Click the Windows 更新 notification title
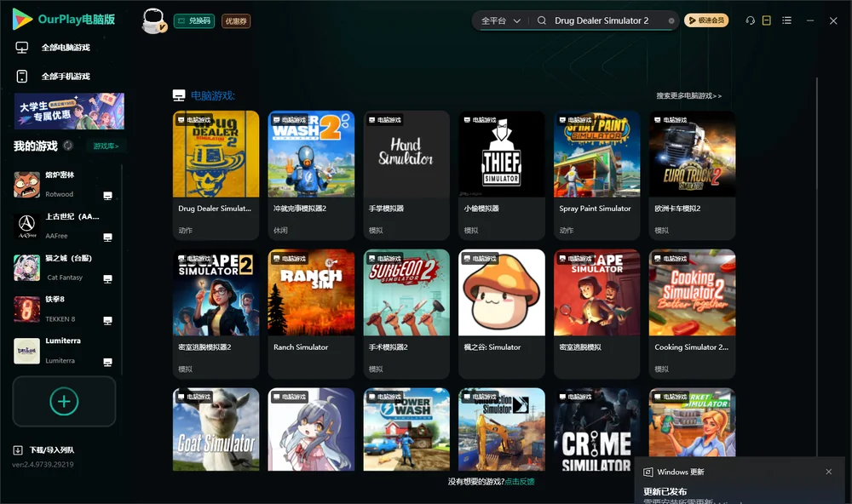Screen dimensions: 852x504 680,472
